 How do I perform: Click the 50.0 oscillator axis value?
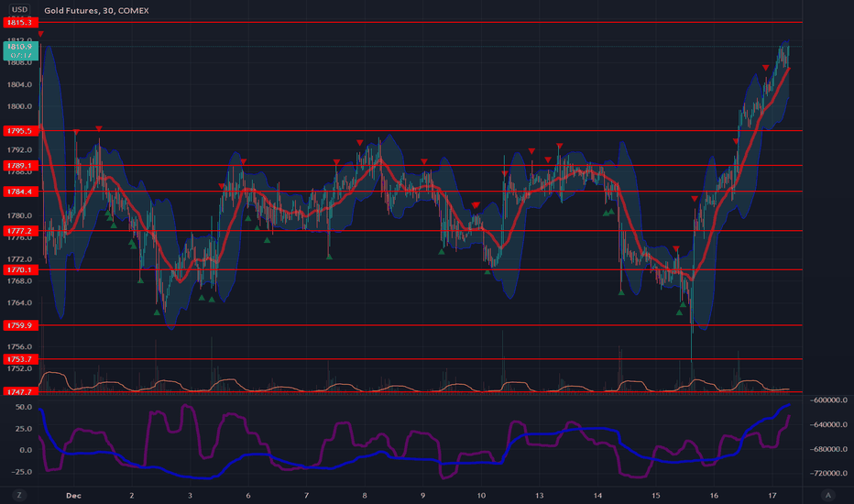(24, 407)
